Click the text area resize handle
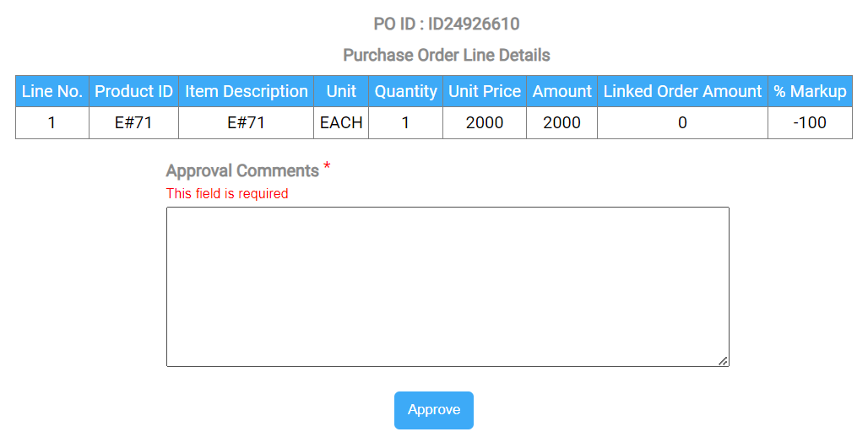 coord(723,361)
